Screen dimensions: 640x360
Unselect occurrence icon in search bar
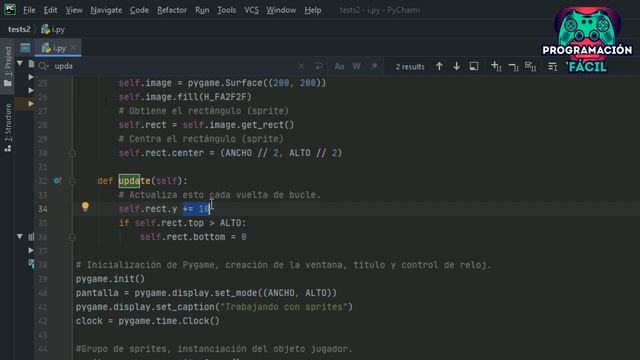pos(513,67)
